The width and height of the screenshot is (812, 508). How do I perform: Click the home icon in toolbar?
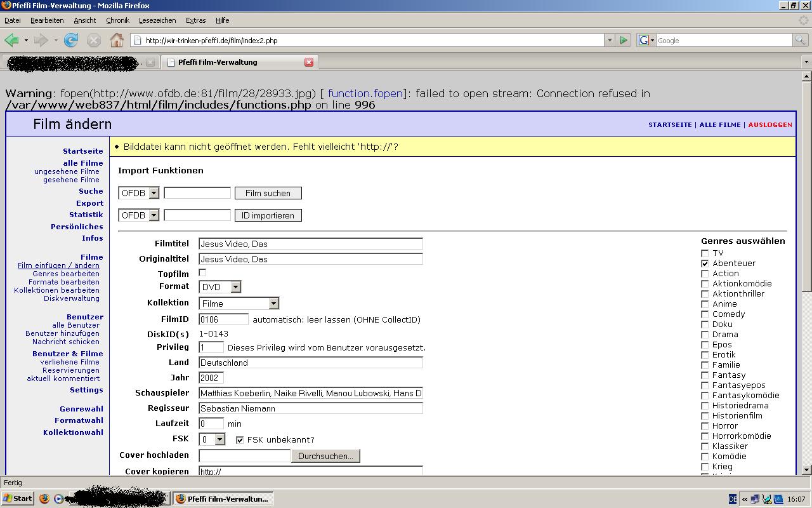(116, 41)
